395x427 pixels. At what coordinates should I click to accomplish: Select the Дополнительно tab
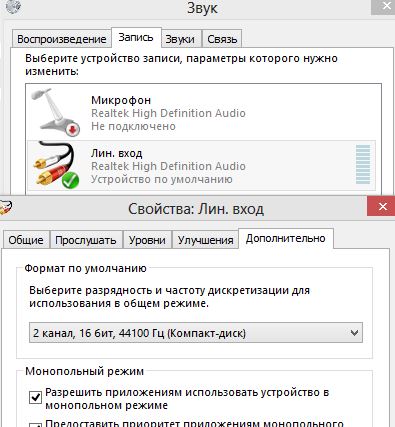pos(286,238)
